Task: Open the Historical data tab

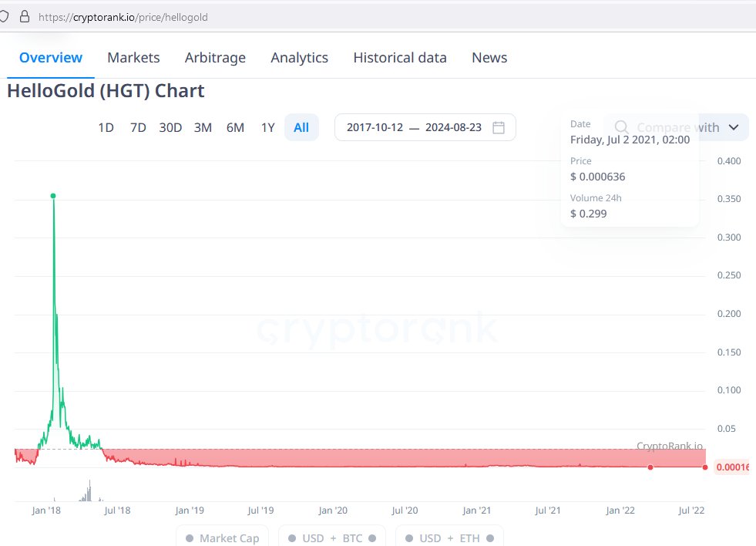Action: coord(400,57)
